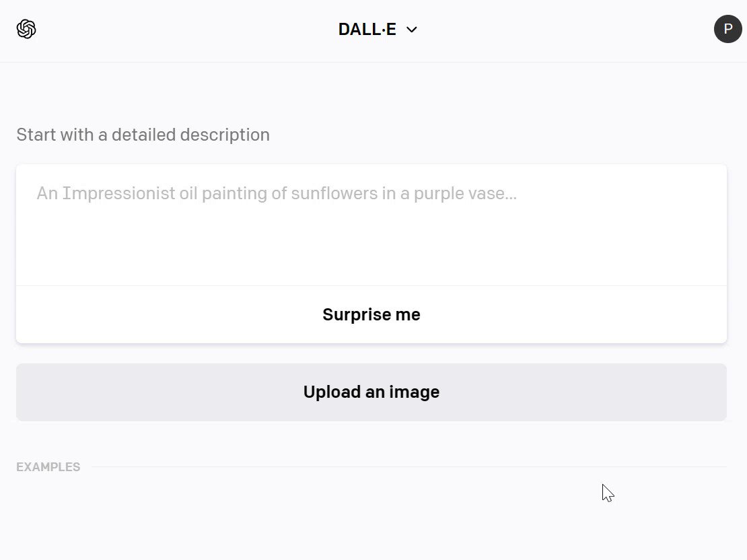Viewport: 747px width, 560px height.
Task: Select the EXAMPLES section heading
Action: pos(48,467)
